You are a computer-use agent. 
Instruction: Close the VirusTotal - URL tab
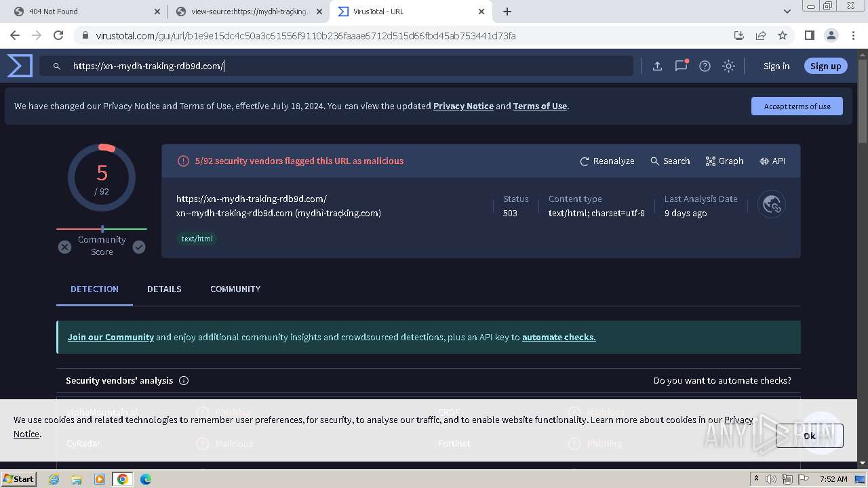481,12
